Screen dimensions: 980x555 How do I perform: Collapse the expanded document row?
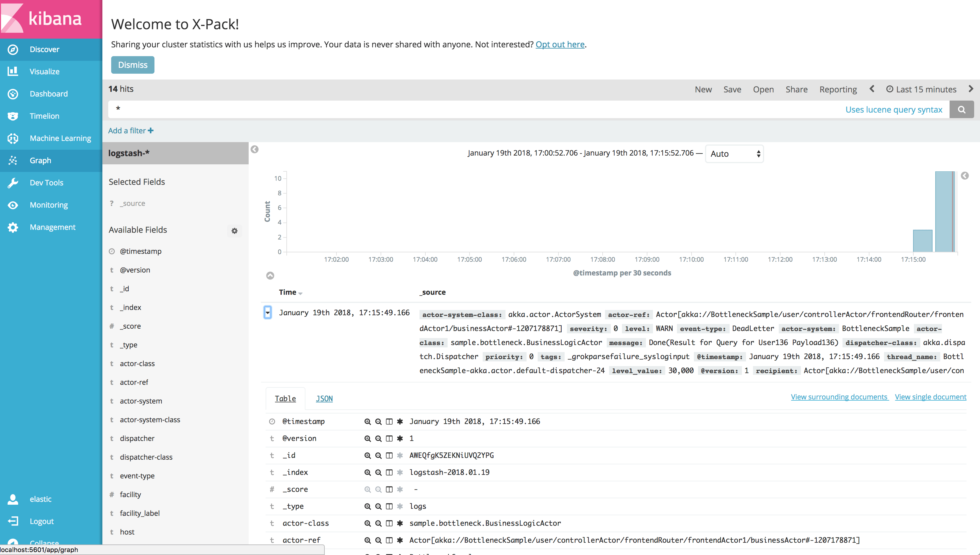[268, 313]
